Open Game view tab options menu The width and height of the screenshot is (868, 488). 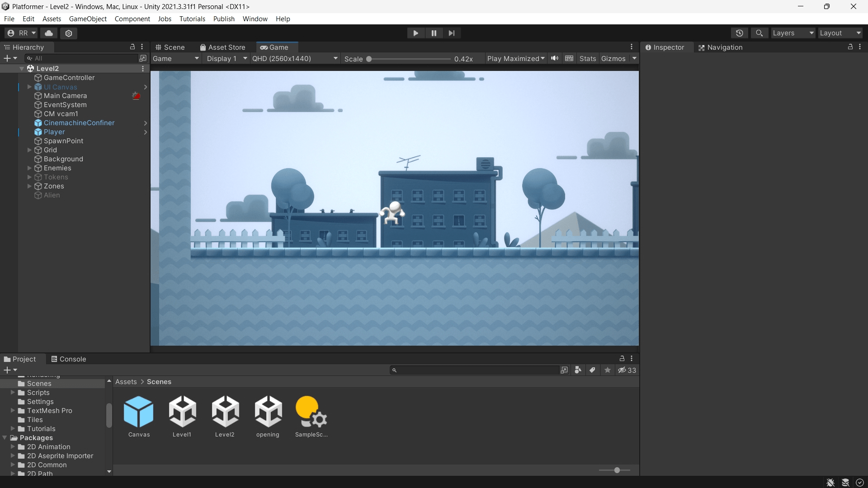click(632, 47)
